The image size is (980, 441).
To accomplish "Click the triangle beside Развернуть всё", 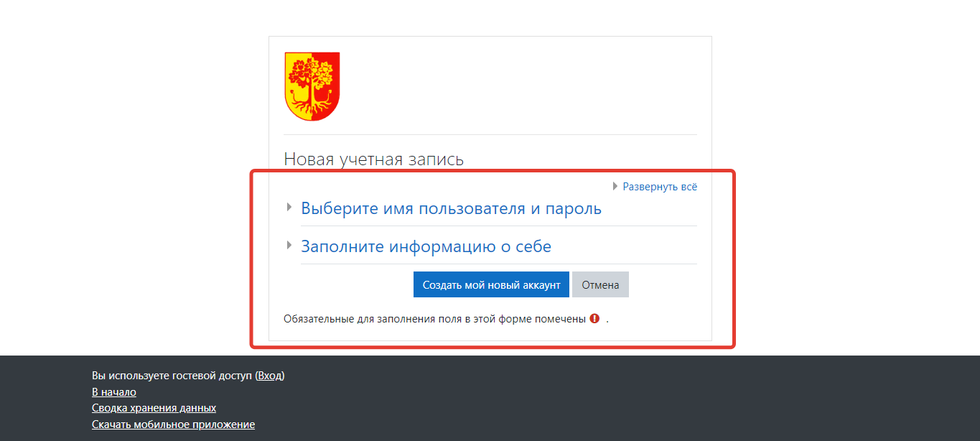I will pyautogui.click(x=615, y=187).
